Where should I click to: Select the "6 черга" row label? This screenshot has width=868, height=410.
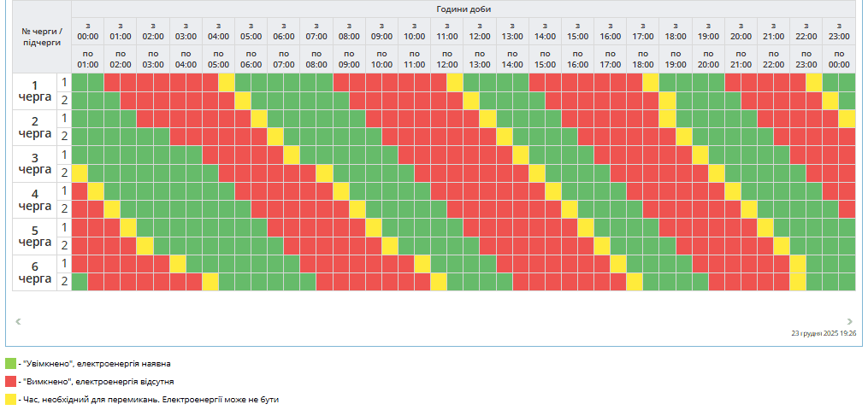click(x=34, y=272)
